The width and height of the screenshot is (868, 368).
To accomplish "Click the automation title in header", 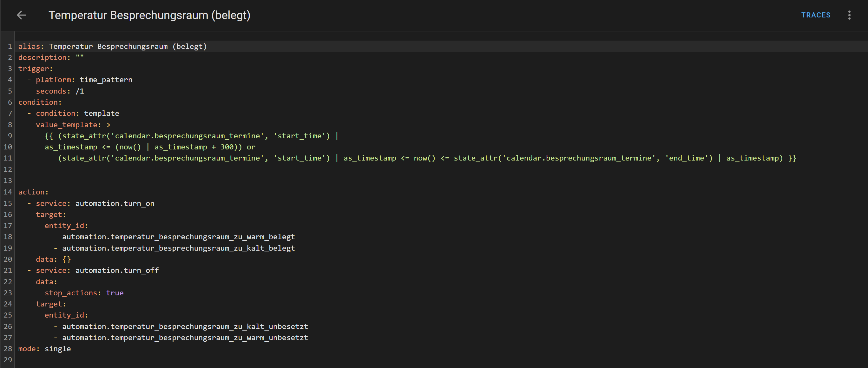I will (149, 15).
